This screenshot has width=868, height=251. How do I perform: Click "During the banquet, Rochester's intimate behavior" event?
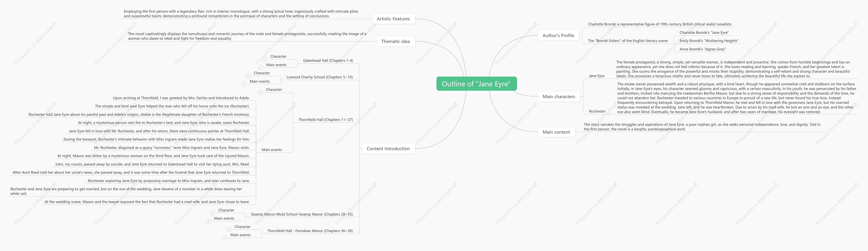coord(157,139)
